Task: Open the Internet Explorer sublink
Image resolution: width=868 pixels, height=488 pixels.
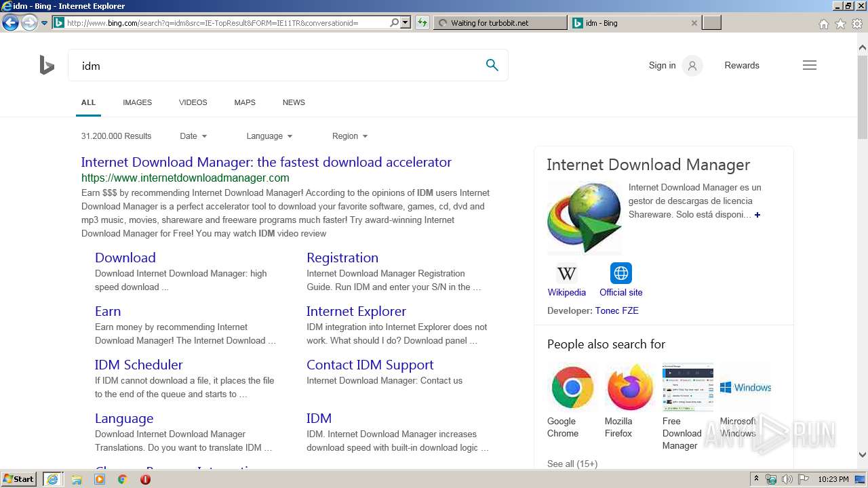Action: [356, 311]
